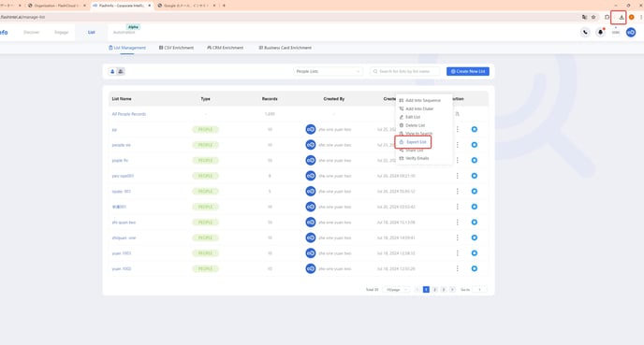Choose Add Into Dialer in context menu
This screenshot has width=644, height=345.
click(x=417, y=108)
